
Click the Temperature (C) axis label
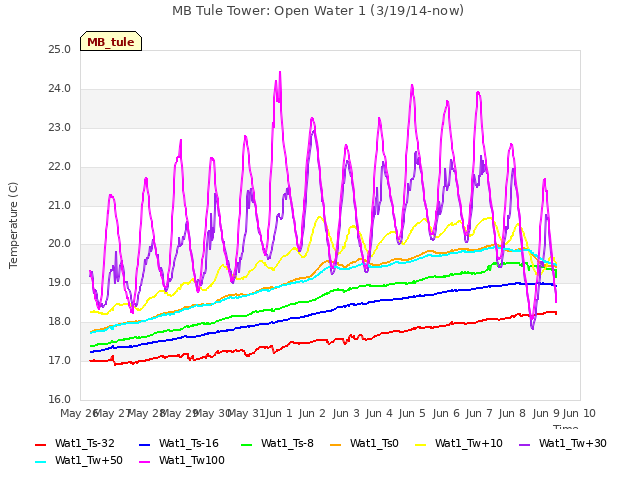13,225
